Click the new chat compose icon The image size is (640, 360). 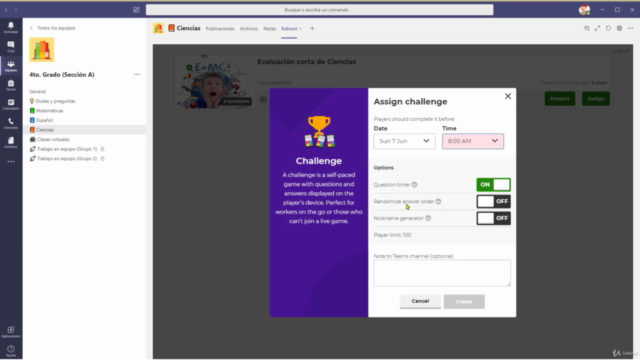point(136,10)
